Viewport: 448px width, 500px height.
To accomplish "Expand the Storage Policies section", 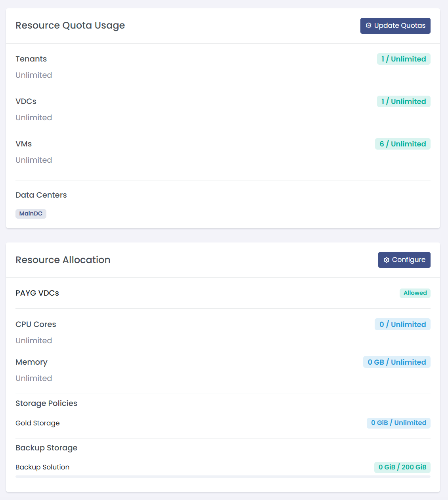I will click(46, 403).
